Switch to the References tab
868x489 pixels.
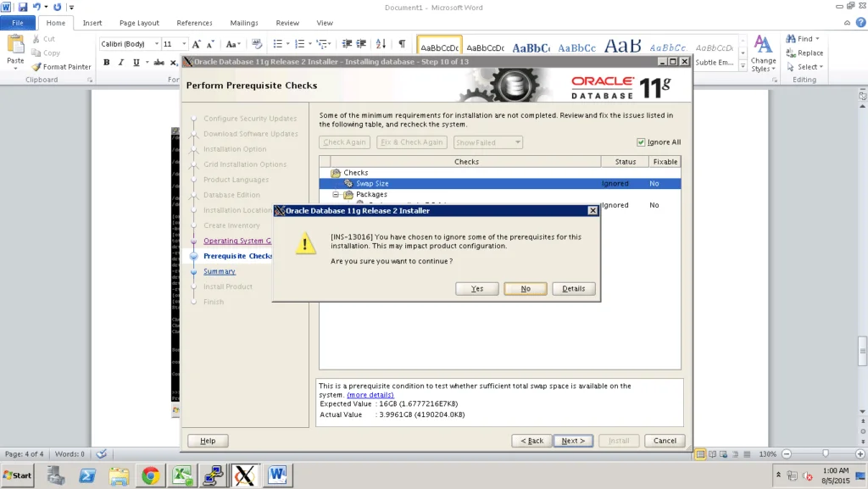(194, 23)
